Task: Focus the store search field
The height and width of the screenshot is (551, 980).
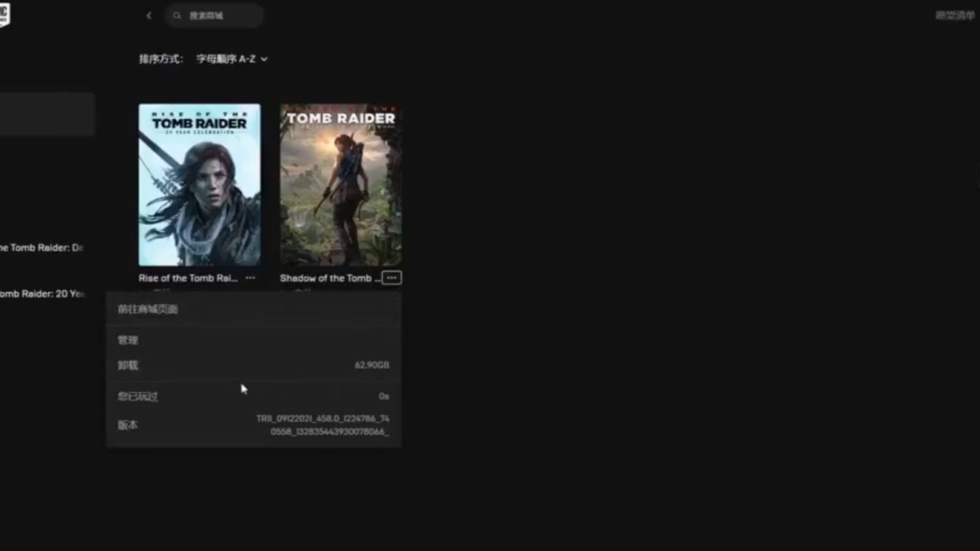Action: click(x=214, y=16)
